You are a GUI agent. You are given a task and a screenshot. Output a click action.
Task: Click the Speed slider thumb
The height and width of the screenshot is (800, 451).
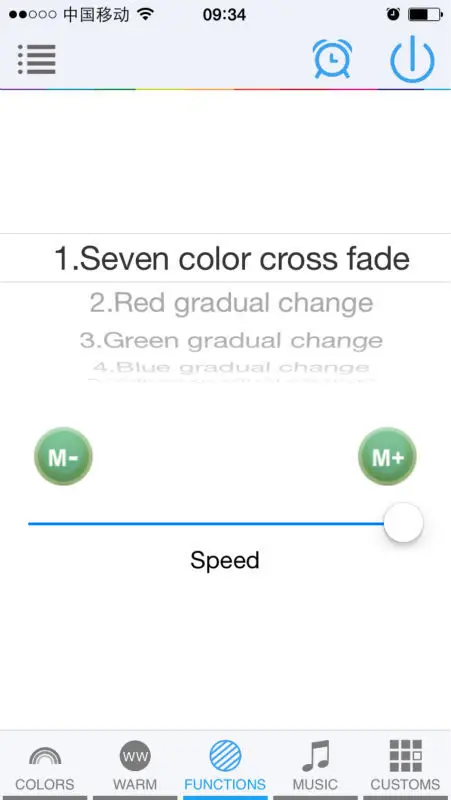pyautogui.click(x=404, y=523)
